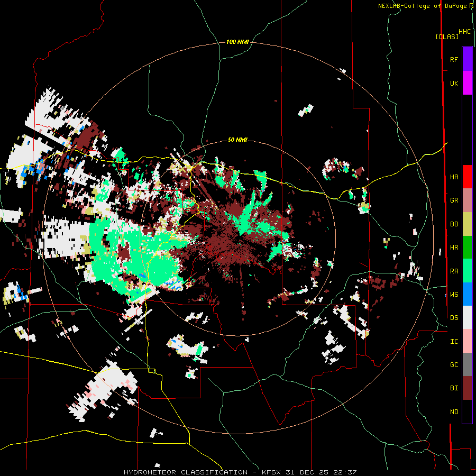
Task: Click the ND legend label
Action: pyautogui.click(x=454, y=411)
